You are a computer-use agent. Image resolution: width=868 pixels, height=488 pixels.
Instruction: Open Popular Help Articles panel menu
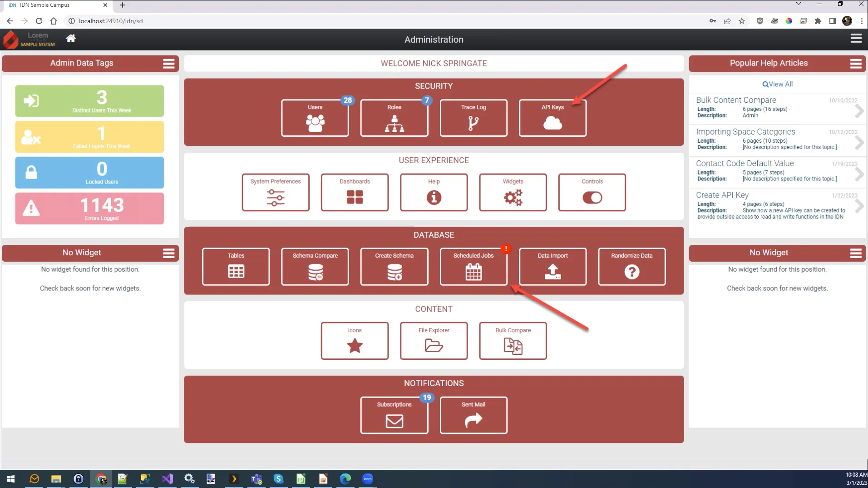(x=856, y=64)
